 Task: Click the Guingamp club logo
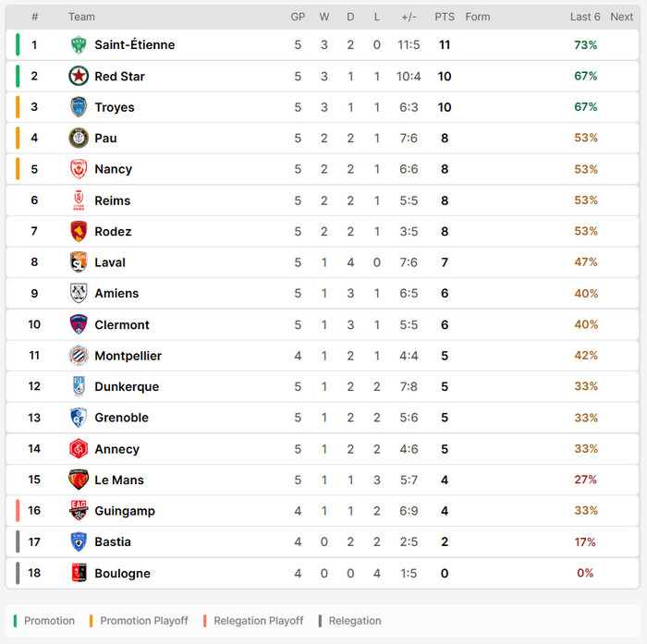[x=79, y=511]
